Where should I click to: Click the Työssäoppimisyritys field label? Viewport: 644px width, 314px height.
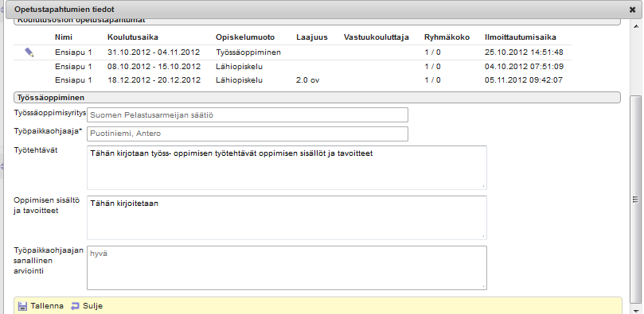pyautogui.click(x=50, y=113)
